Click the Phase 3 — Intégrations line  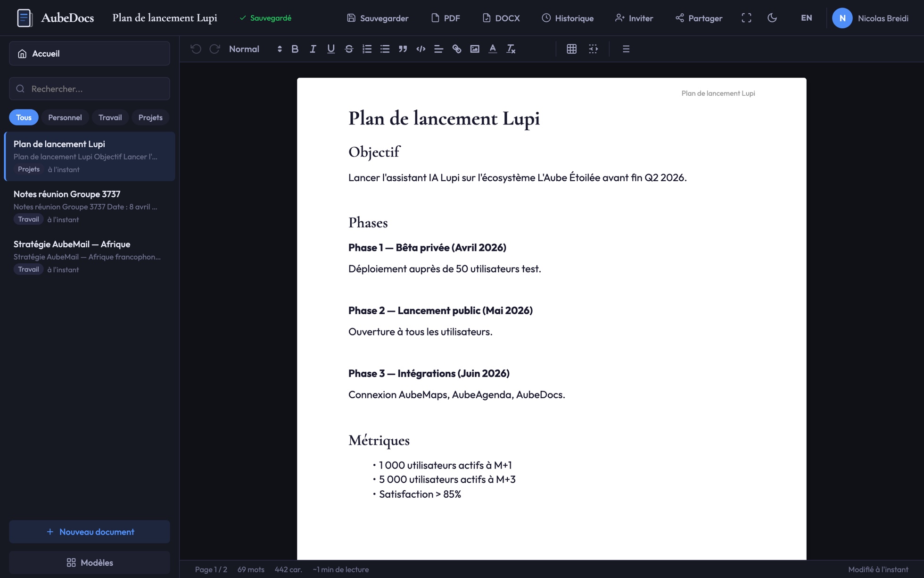pyautogui.click(x=429, y=373)
